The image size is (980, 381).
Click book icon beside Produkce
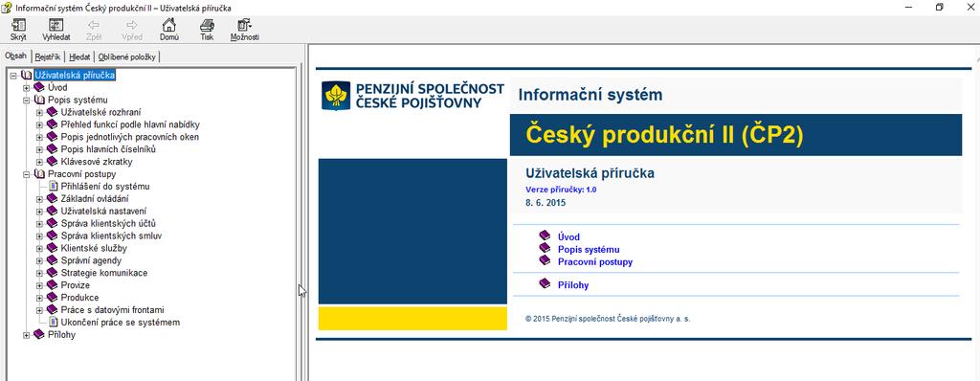click(x=52, y=298)
